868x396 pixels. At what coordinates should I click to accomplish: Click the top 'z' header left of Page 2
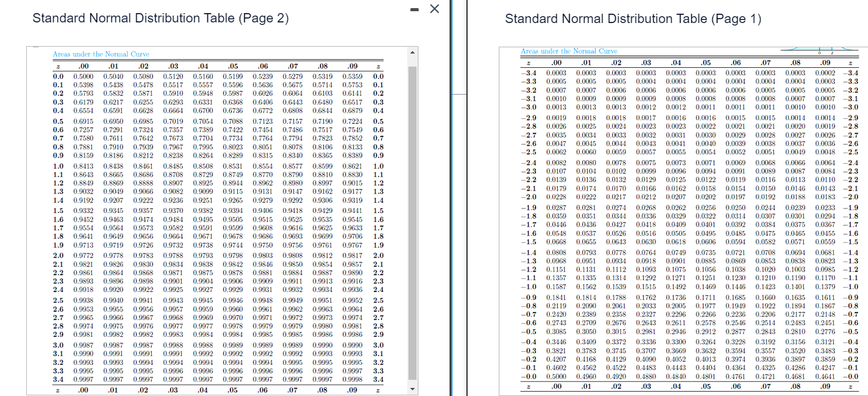(57, 67)
